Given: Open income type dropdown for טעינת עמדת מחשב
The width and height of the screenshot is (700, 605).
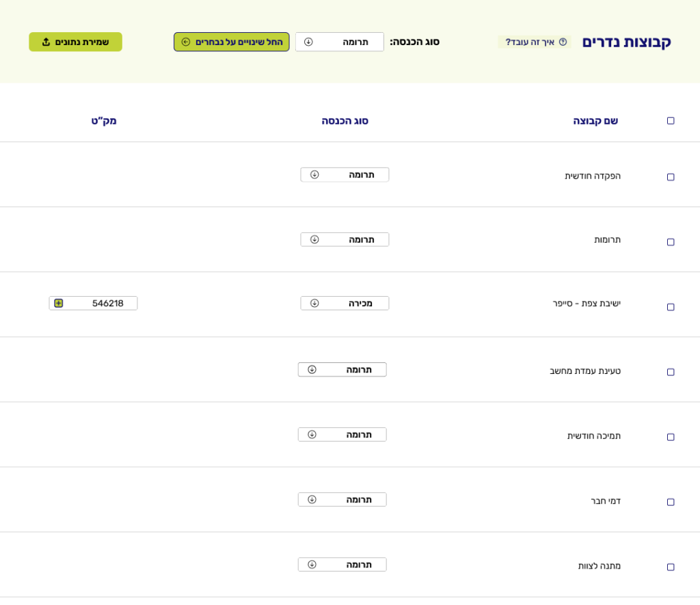Looking at the screenshot, I should pyautogui.click(x=342, y=369).
